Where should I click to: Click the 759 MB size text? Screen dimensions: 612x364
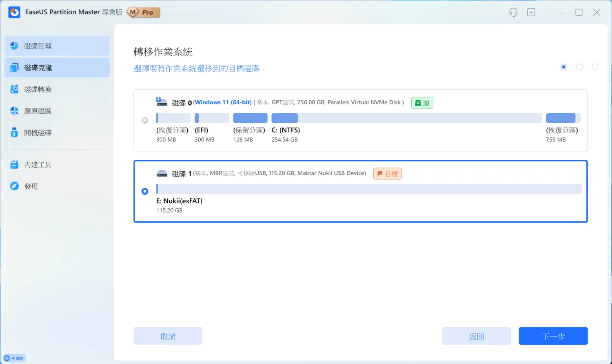click(556, 139)
